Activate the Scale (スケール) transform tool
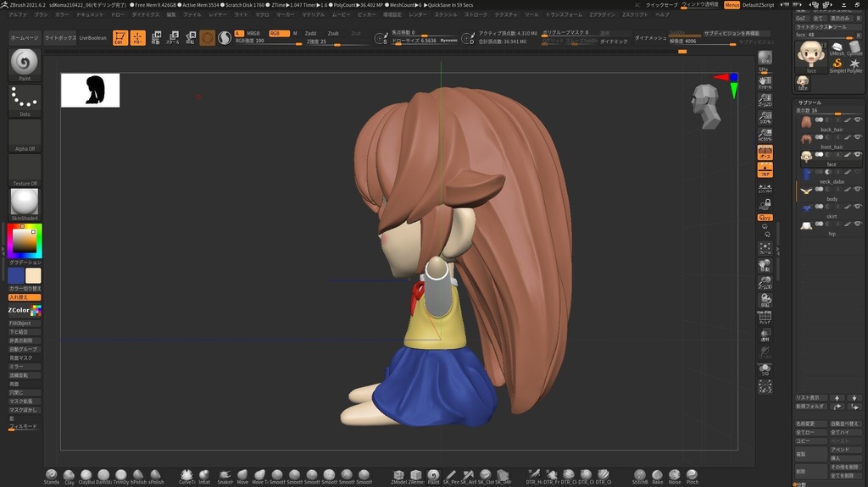The width and height of the screenshot is (868, 487). (172, 37)
